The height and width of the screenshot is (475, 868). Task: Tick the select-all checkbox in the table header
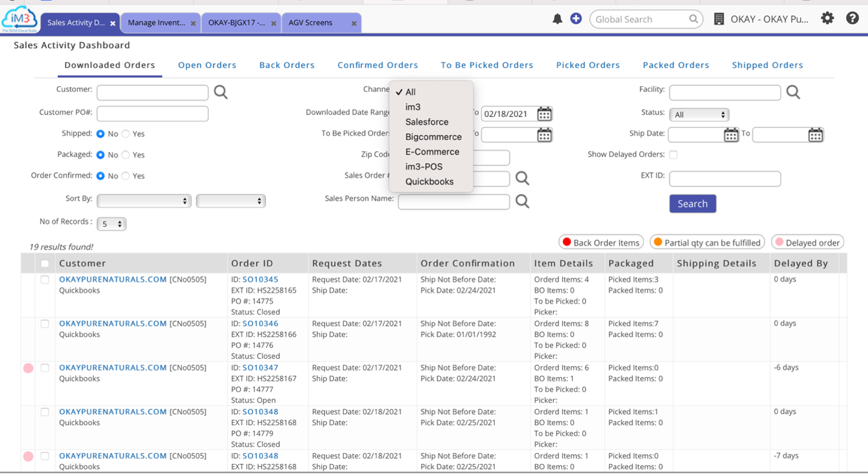point(45,264)
